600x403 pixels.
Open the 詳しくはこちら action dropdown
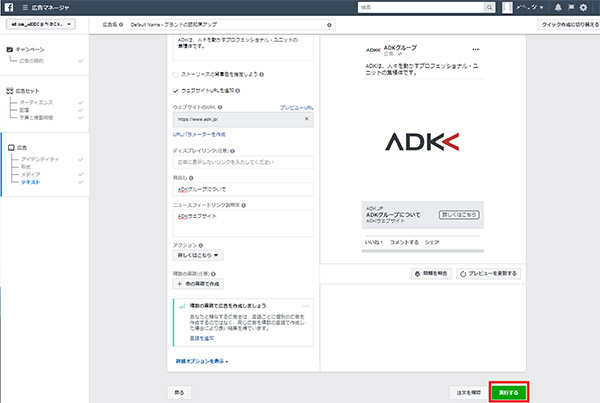tap(198, 255)
